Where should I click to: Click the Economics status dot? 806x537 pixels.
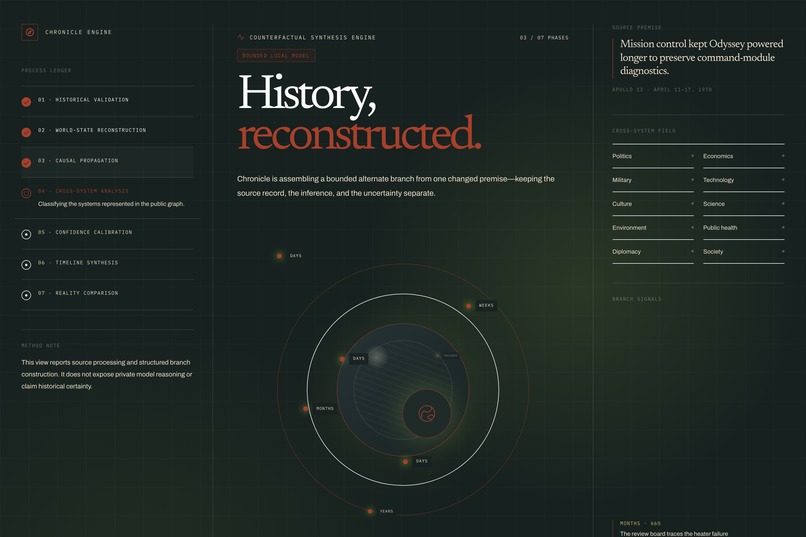[783, 156]
